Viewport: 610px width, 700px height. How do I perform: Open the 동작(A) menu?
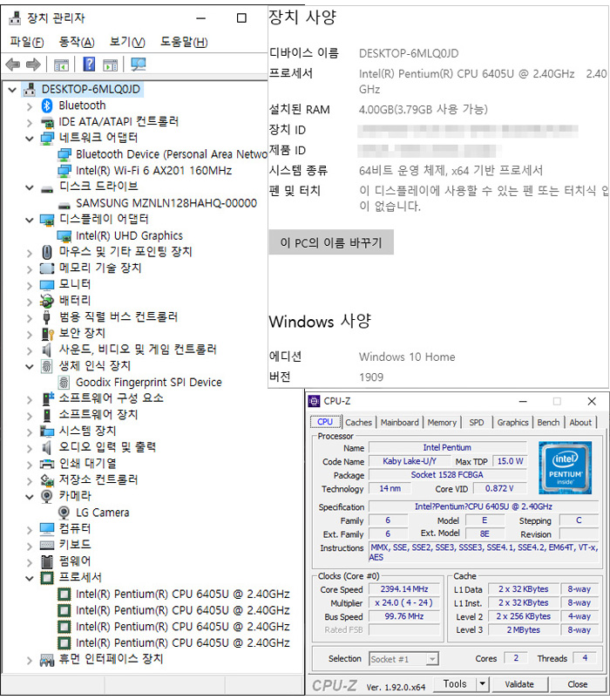[x=77, y=42]
